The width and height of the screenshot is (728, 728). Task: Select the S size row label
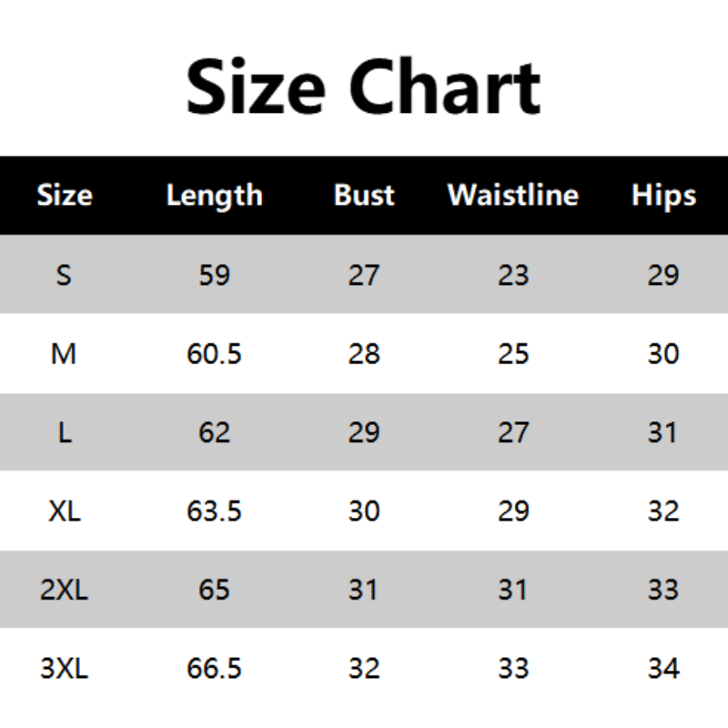(x=64, y=275)
